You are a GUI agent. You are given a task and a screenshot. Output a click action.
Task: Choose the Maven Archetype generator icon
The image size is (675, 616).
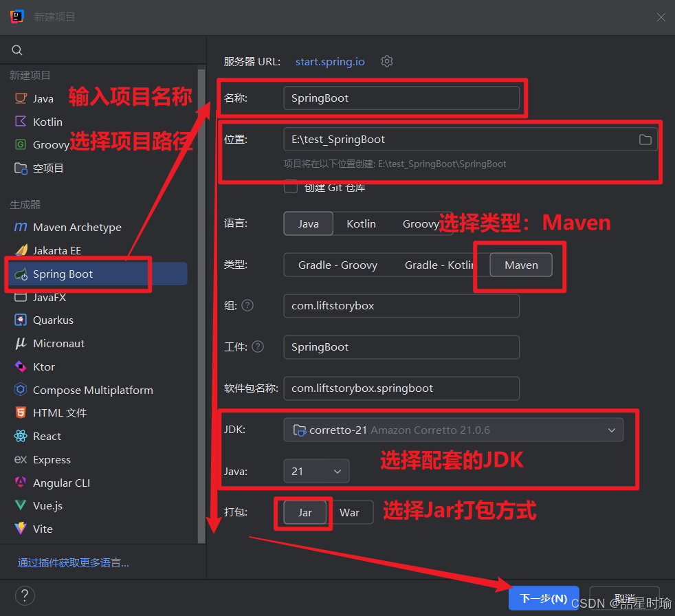21,227
